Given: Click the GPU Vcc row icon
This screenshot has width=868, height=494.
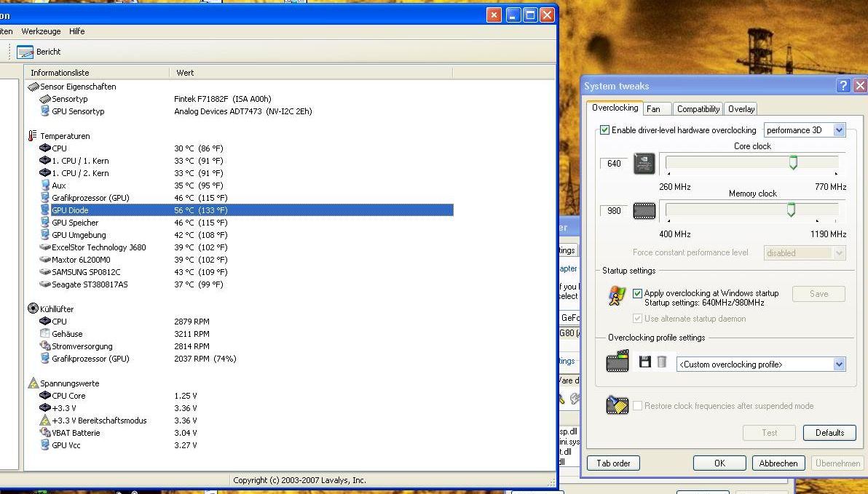Looking at the screenshot, I should [x=45, y=445].
